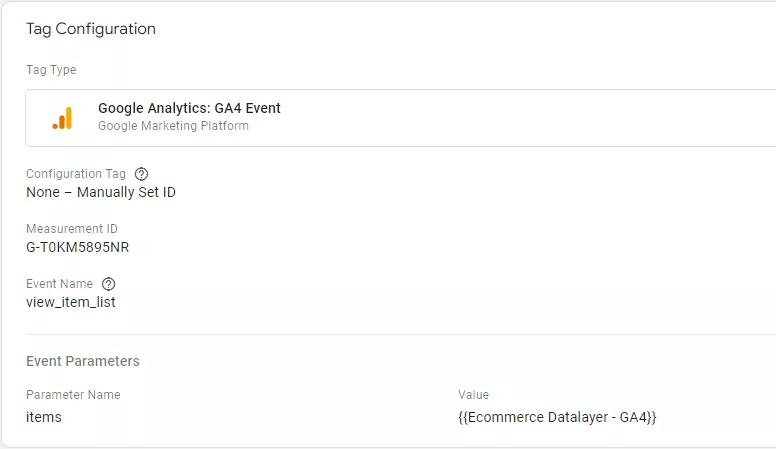The width and height of the screenshot is (776, 449).
Task: Click the view_item_list event name value
Action: [x=71, y=302]
